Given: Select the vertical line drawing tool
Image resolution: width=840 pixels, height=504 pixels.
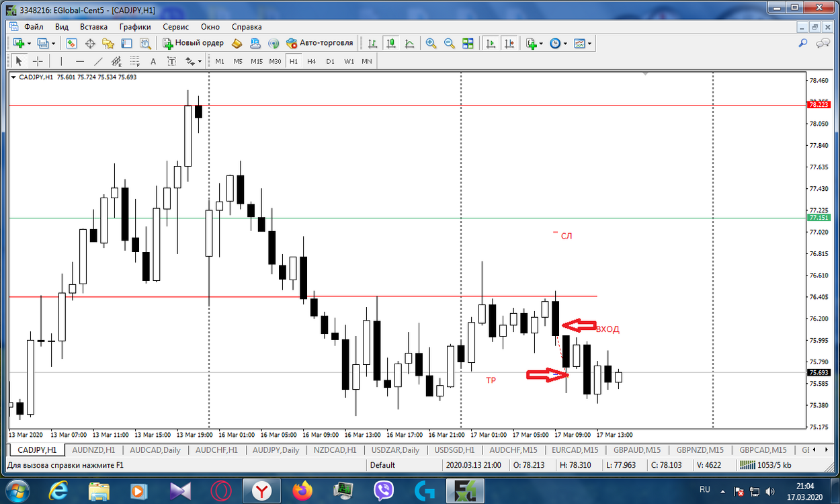Looking at the screenshot, I should click(x=61, y=61).
